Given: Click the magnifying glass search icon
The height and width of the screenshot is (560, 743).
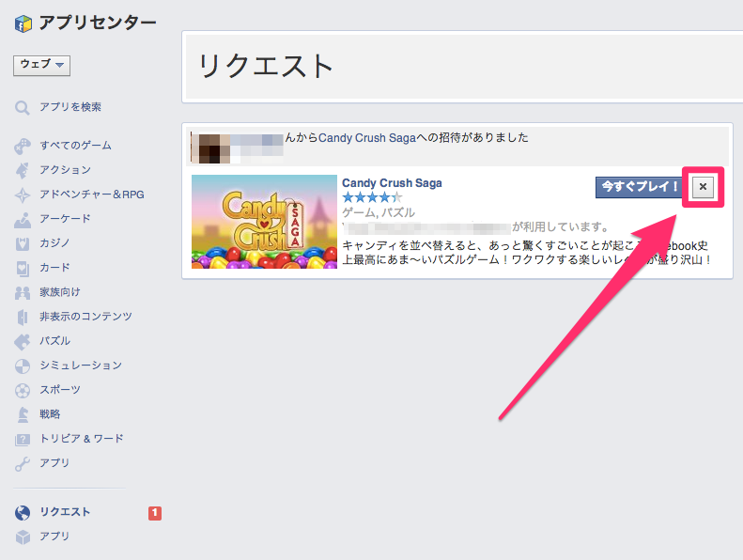Looking at the screenshot, I should pos(23,108).
